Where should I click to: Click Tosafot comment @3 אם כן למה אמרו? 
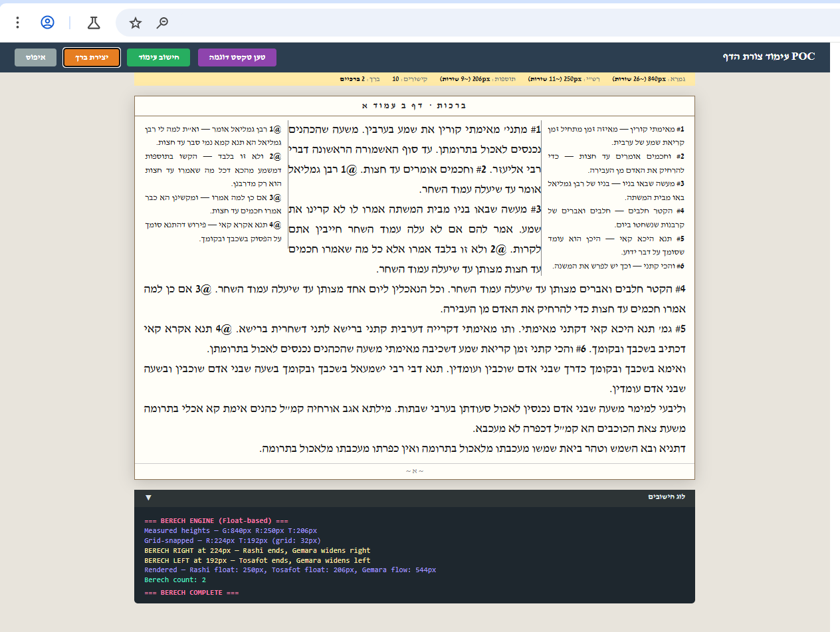pos(213,204)
